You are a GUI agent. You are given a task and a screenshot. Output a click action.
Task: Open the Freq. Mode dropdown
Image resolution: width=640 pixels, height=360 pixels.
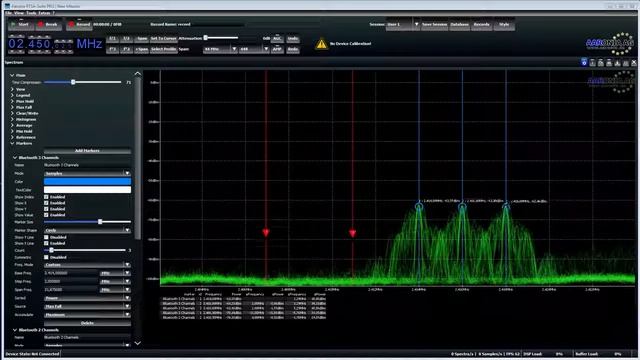87,265
